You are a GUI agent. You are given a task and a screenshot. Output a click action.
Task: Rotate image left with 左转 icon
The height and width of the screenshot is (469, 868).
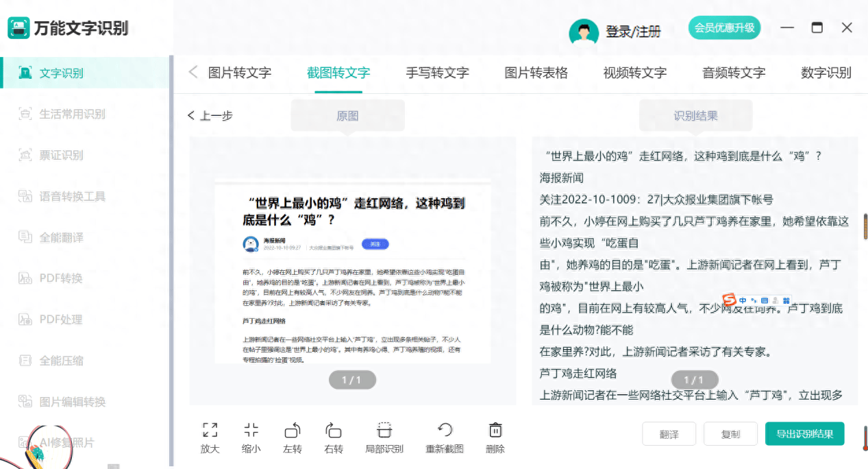point(292,431)
